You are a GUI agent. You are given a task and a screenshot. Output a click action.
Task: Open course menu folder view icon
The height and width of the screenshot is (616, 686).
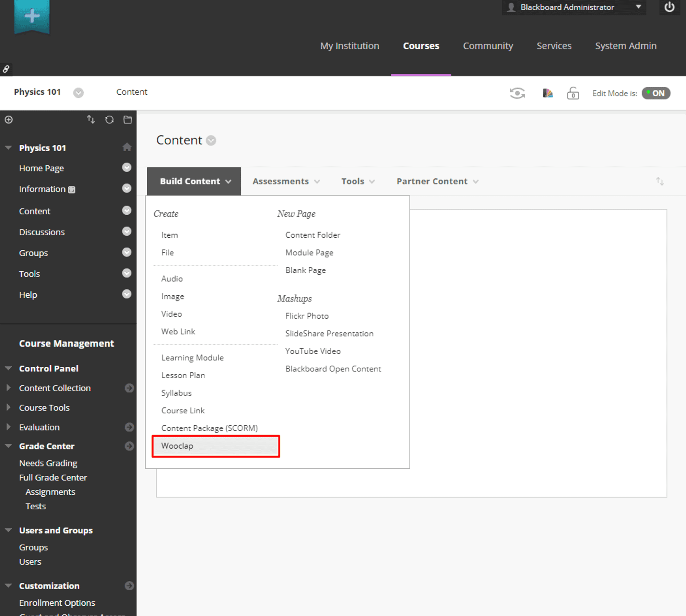coord(128,119)
